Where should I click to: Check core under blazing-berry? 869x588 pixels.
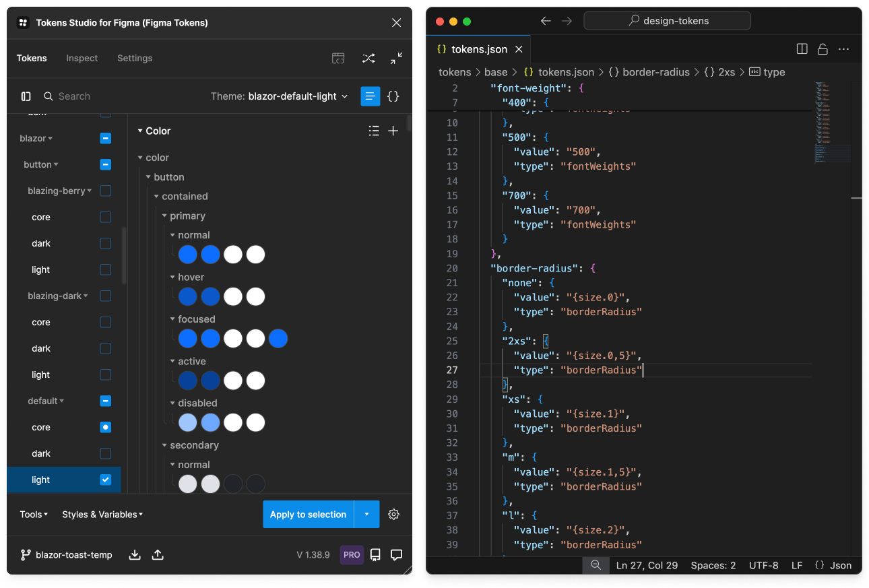coord(106,217)
